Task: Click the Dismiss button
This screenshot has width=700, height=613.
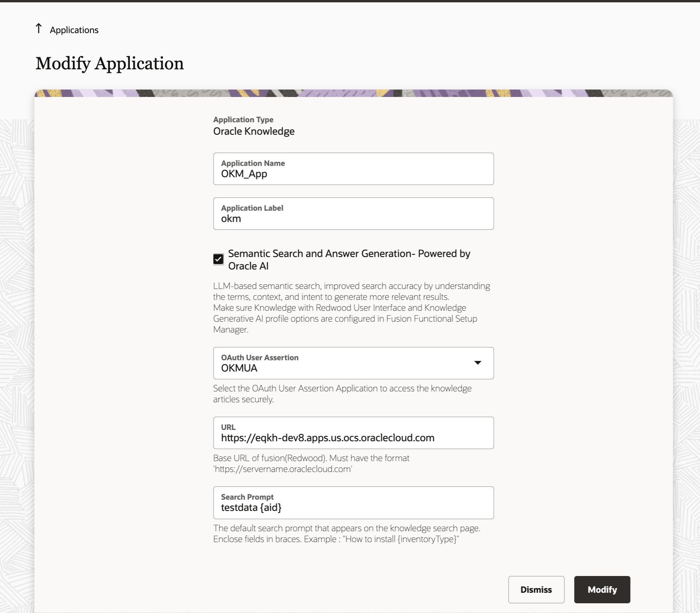Action: [x=536, y=590]
